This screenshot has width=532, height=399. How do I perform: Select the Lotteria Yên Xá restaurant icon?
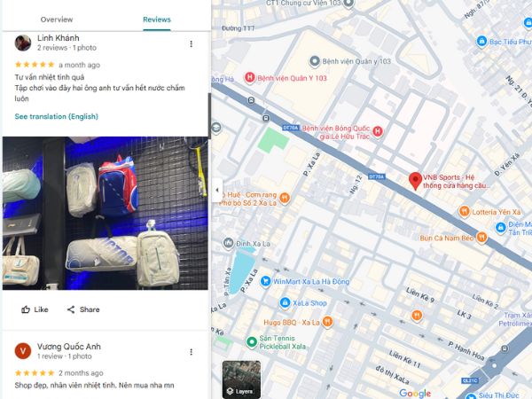pos(464,211)
